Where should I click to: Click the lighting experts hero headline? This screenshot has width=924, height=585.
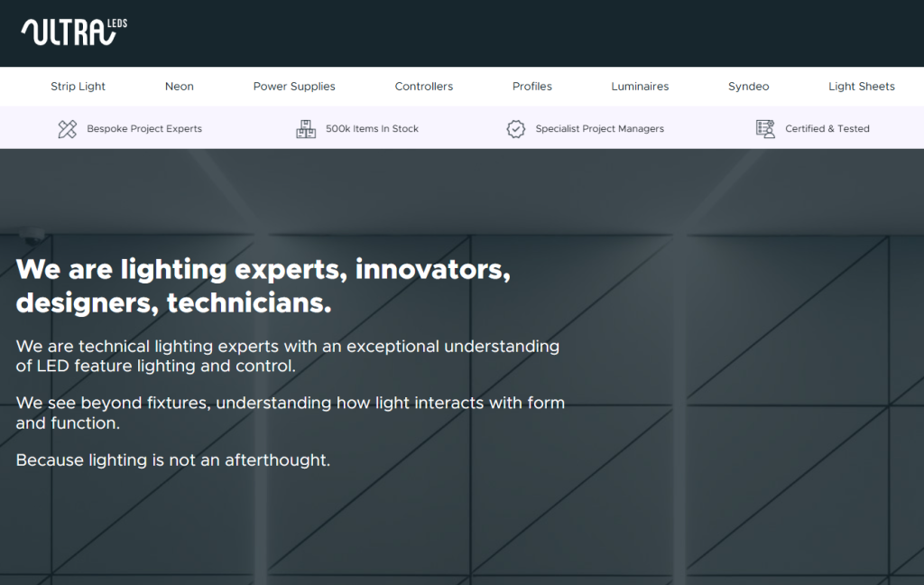coord(263,285)
